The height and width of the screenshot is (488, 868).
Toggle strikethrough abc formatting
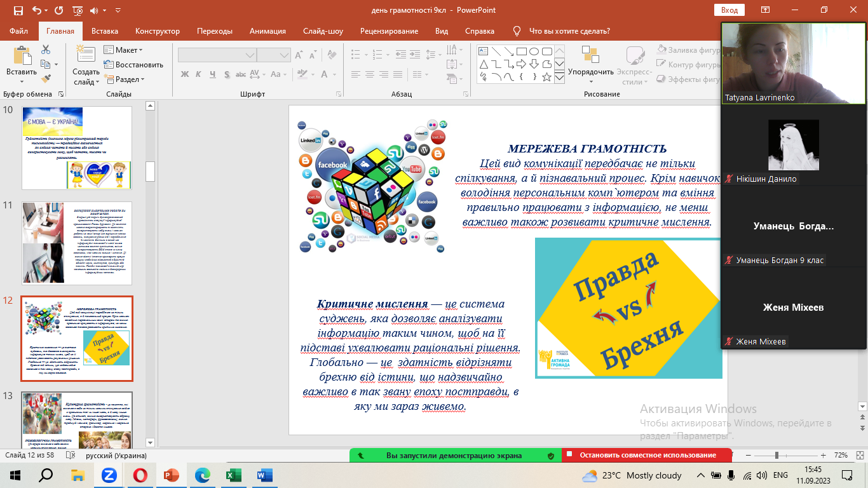point(242,74)
